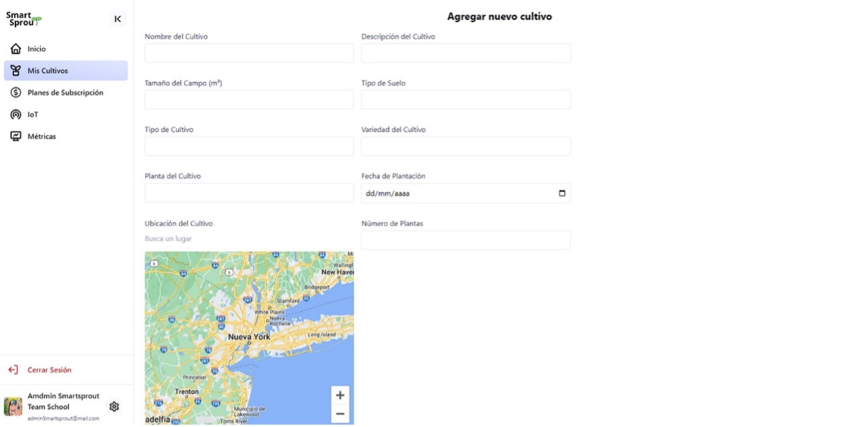Focus the Nombre del Cultivo field
868x427 pixels.
click(x=249, y=54)
